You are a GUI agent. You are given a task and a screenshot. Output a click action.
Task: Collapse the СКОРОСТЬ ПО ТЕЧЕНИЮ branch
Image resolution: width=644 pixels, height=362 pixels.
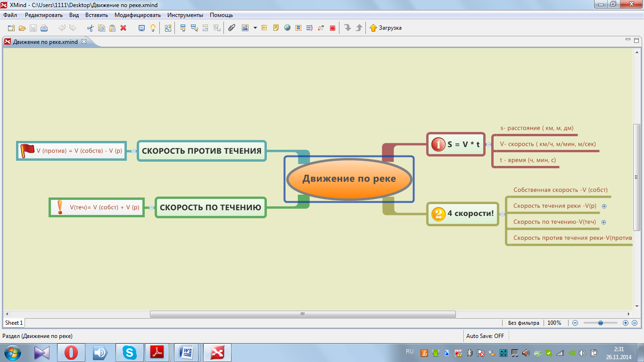point(151,207)
